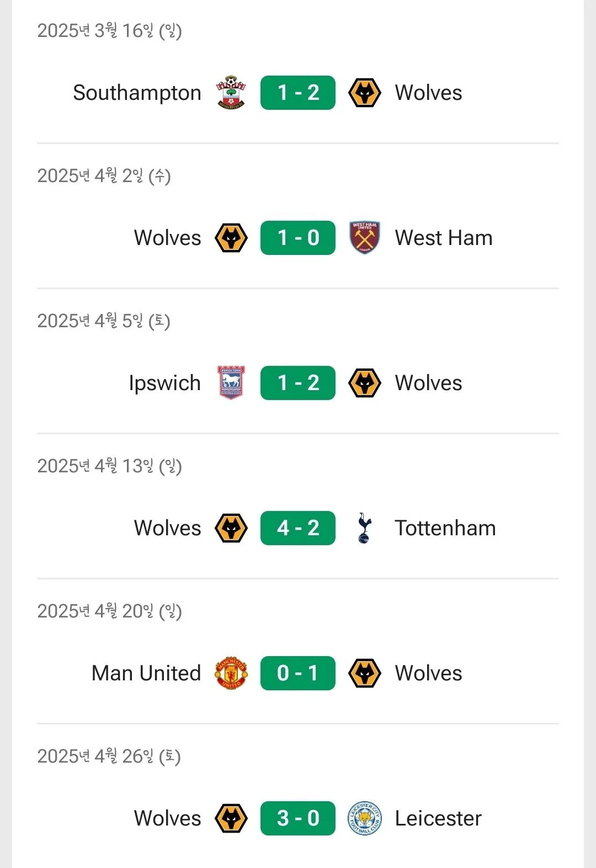Click the Tottenham club crest
The image size is (596, 868).
pos(364,528)
